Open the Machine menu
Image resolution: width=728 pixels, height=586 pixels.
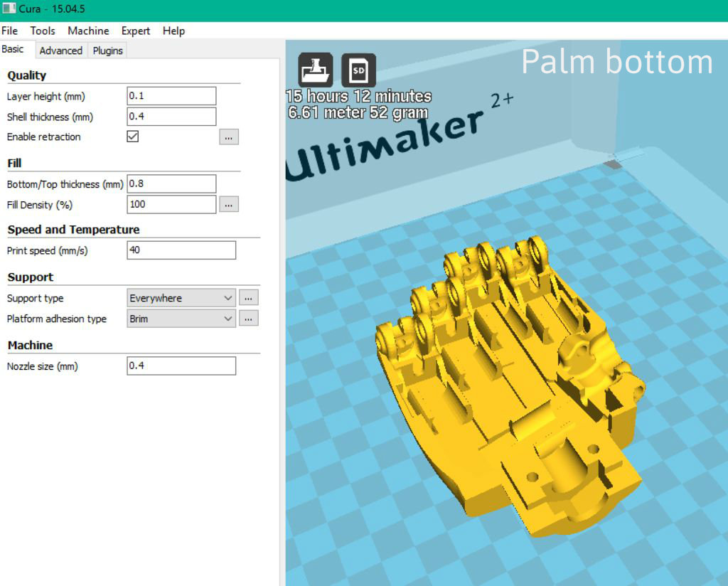(88, 31)
